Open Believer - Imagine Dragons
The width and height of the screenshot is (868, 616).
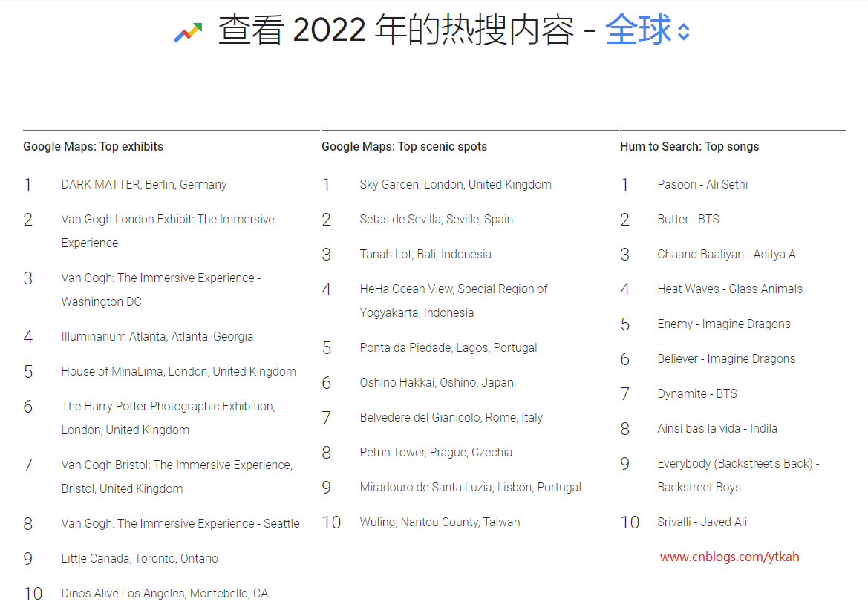[x=726, y=358]
